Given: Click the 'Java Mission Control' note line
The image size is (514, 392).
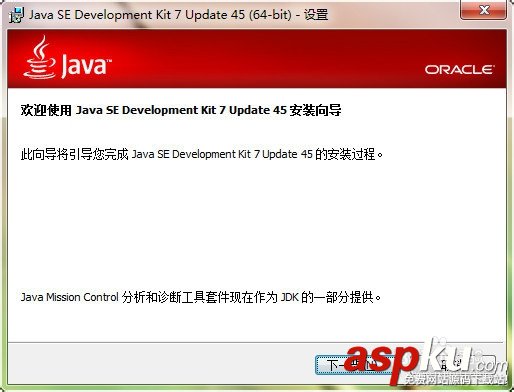Looking at the screenshot, I should [201, 297].
